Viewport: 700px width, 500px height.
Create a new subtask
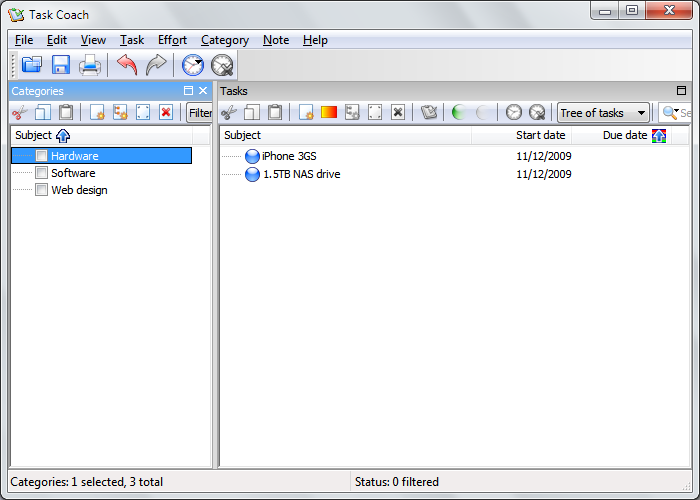pos(352,112)
